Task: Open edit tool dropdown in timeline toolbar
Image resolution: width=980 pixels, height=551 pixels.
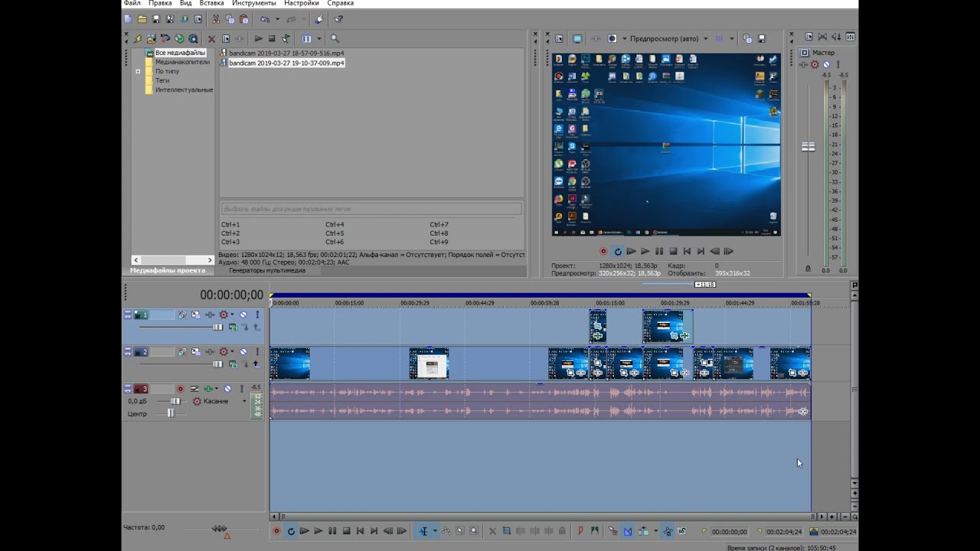Action: 434,531
